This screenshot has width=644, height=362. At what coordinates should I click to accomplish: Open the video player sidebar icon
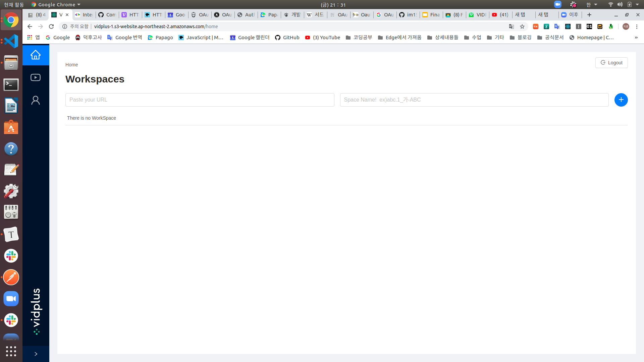point(36,77)
